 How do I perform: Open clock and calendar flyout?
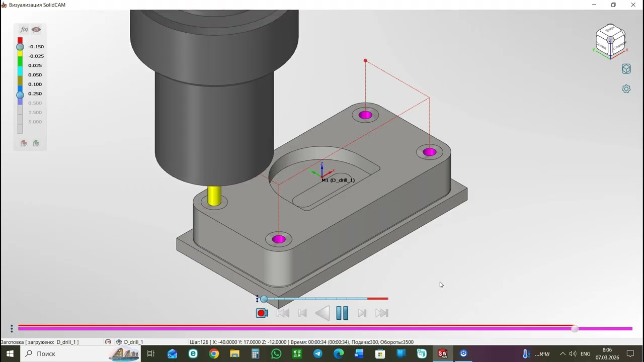click(x=607, y=353)
